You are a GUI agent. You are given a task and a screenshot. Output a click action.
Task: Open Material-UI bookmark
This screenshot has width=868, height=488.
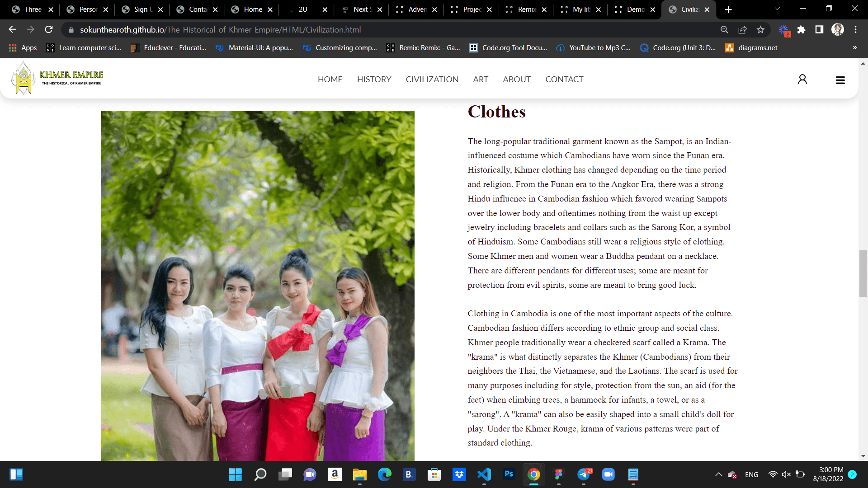pyautogui.click(x=254, y=48)
